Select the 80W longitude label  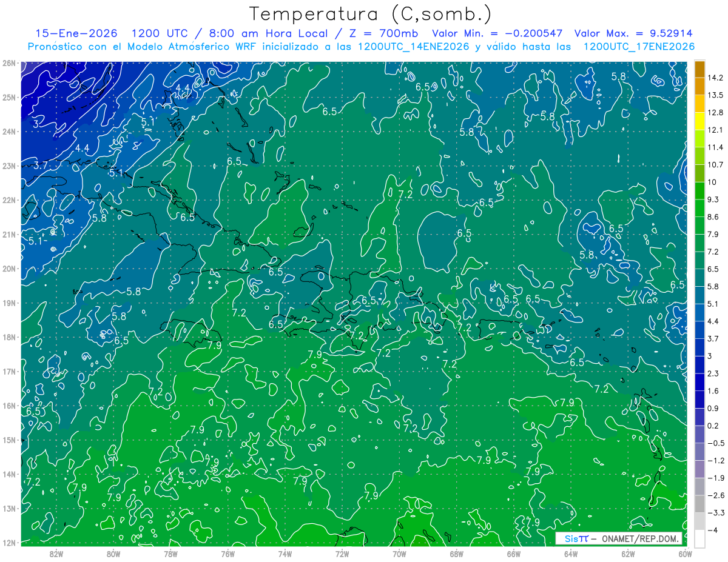[113, 554]
